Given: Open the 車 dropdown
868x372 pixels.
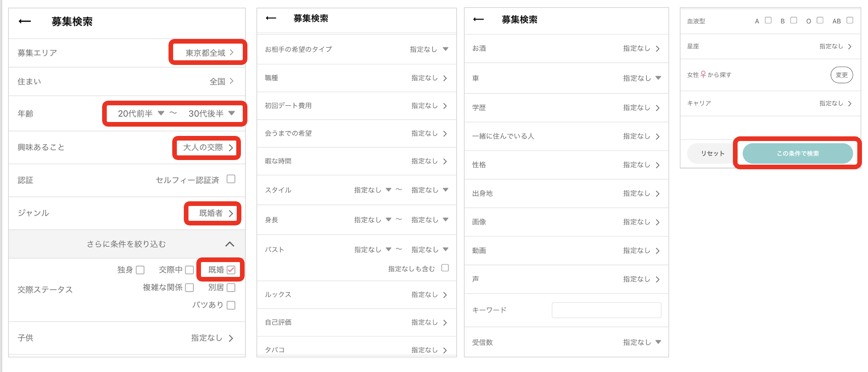Looking at the screenshot, I should 658,78.
